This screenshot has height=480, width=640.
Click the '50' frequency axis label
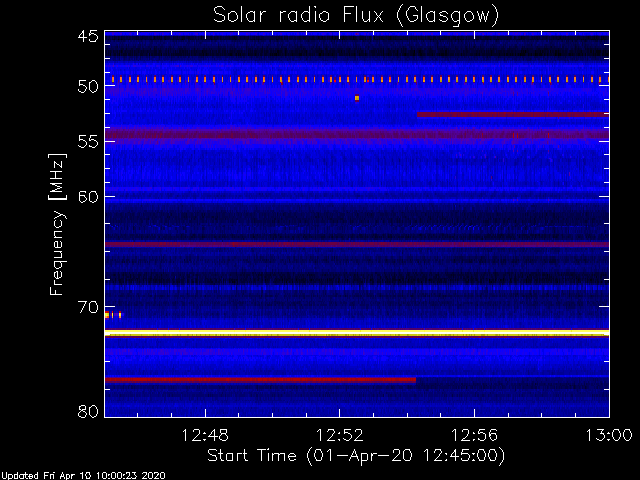click(x=88, y=86)
